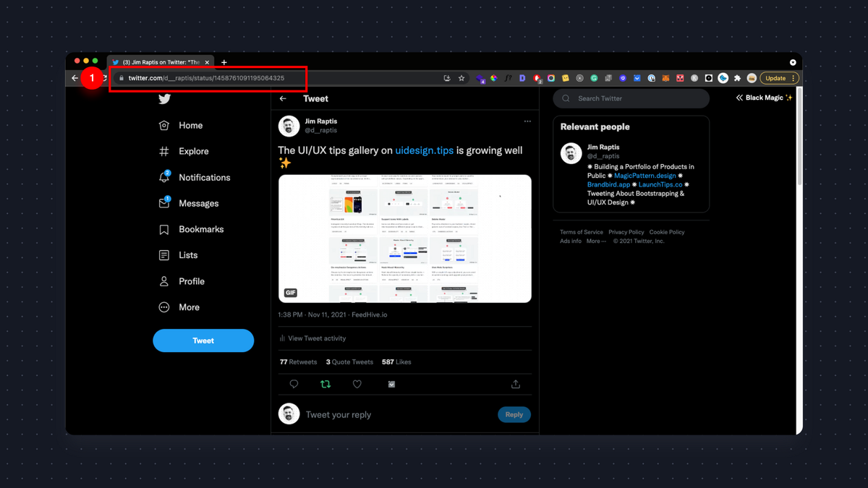Open a new browser tab
The height and width of the screenshot is (488, 868).
(x=224, y=62)
